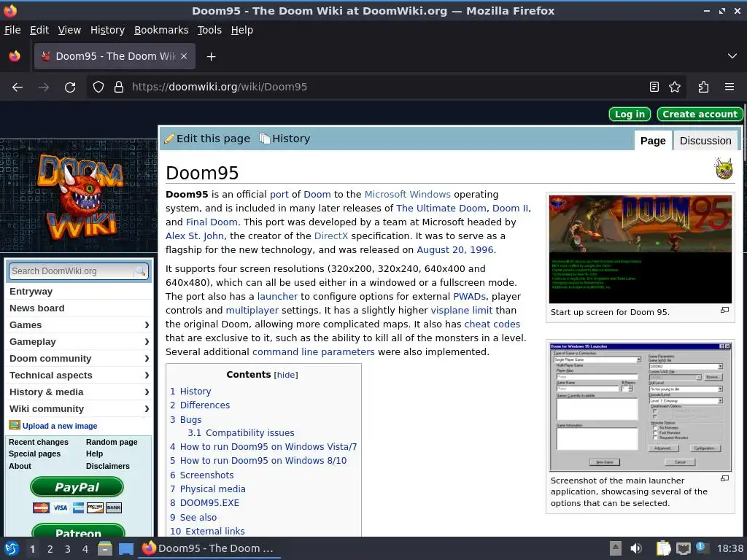Click the Doom Wiki logo

point(79,195)
